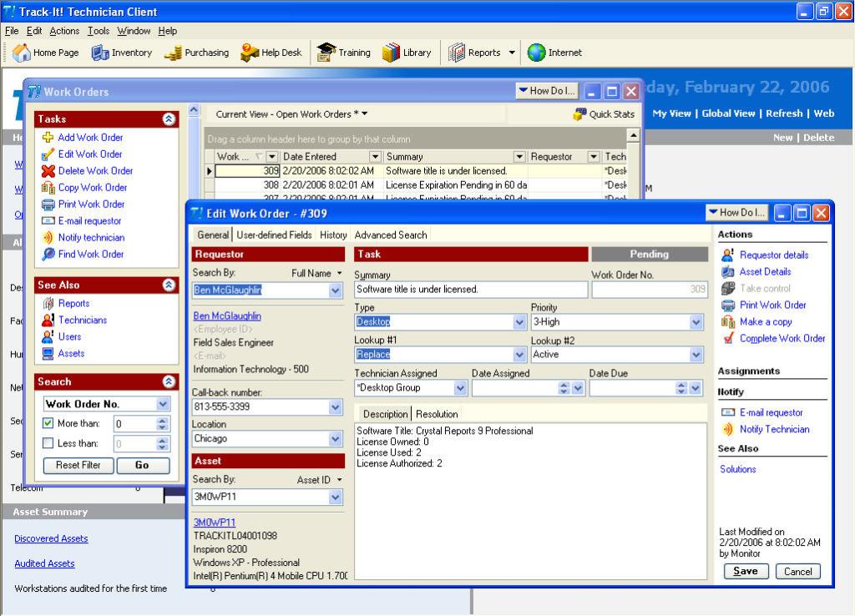
Task: Open Home Page from the main toolbar
Action: pos(46,53)
